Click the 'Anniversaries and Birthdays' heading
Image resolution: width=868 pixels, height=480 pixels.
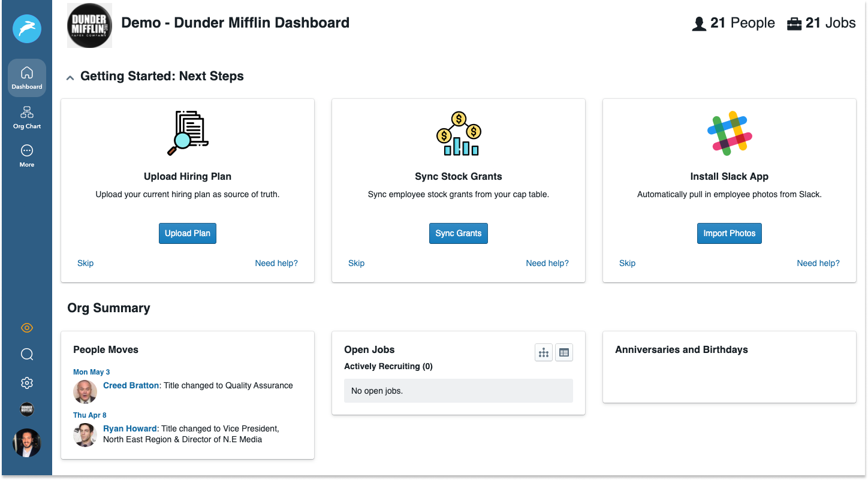[682, 349]
